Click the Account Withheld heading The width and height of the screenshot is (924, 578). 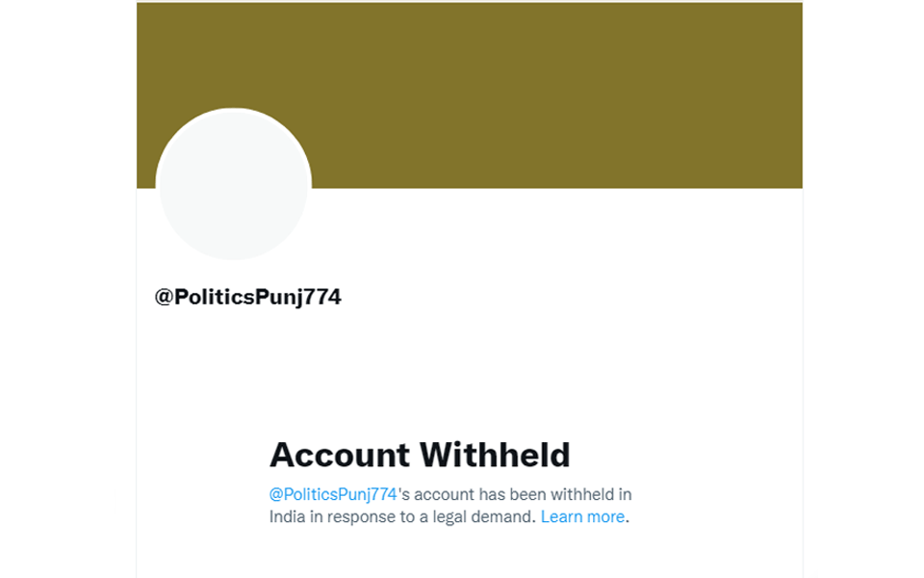tap(420, 454)
